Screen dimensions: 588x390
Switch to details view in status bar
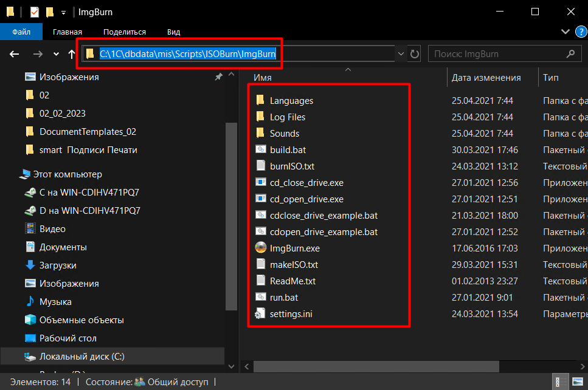pos(560,382)
